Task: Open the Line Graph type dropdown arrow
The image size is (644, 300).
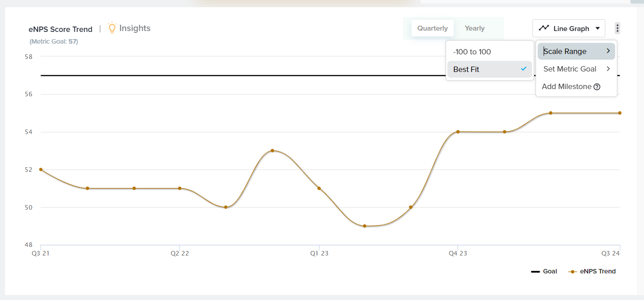Action: [598, 28]
